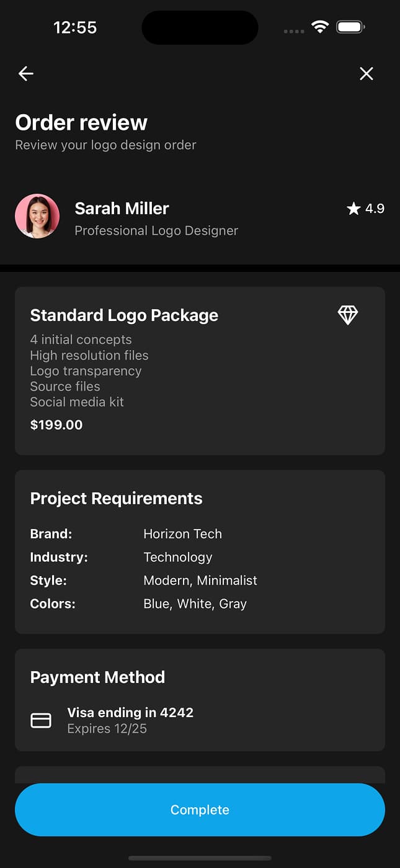Tap the $199.00 package price

tap(56, 425)
